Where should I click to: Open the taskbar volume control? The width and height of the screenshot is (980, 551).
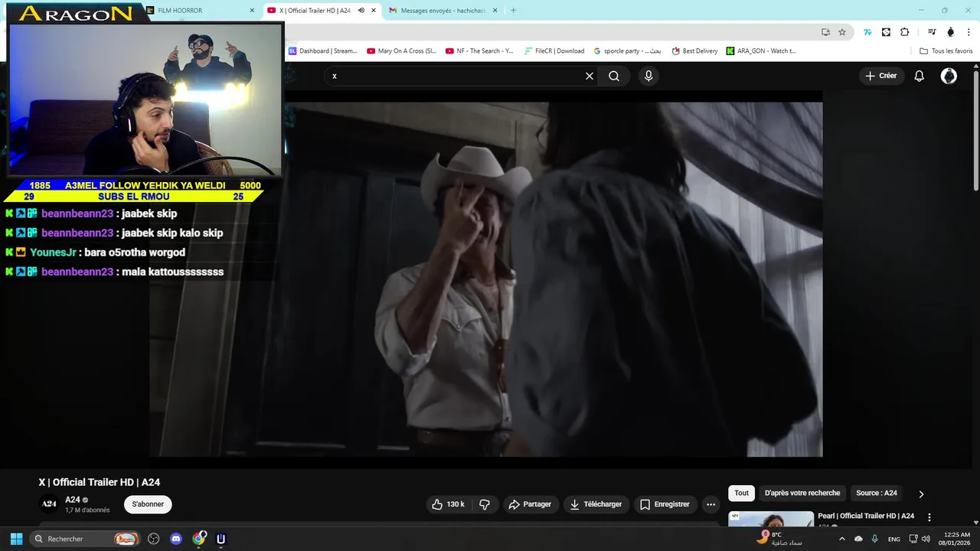pyautogui.click(x=926, y=539)
